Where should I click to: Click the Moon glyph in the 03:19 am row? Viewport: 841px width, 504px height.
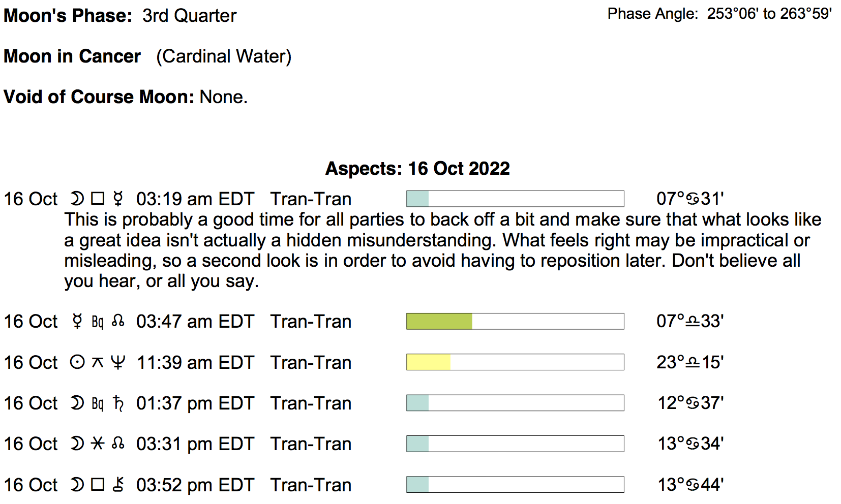point(77,199)
